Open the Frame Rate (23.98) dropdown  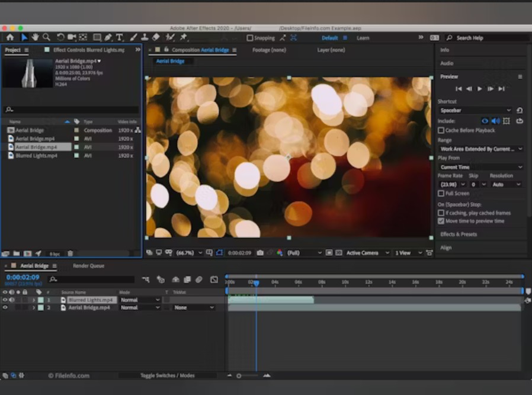pos(452,184)
